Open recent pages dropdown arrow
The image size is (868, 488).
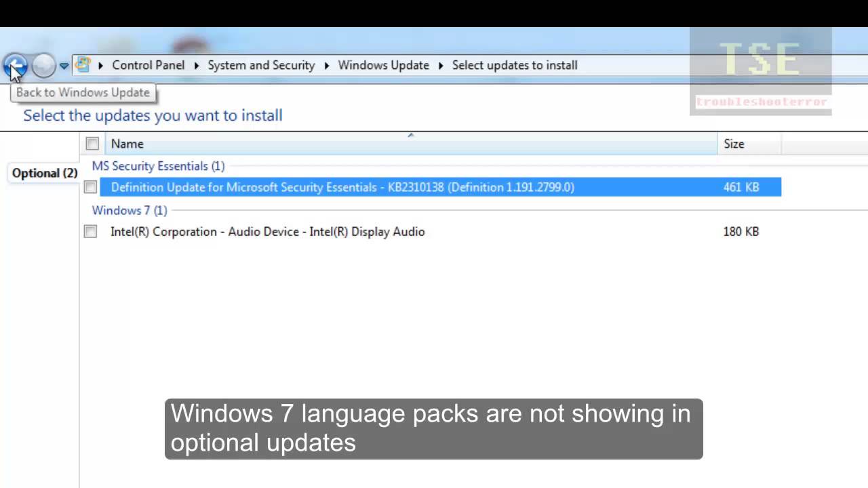tap(64, 66)
